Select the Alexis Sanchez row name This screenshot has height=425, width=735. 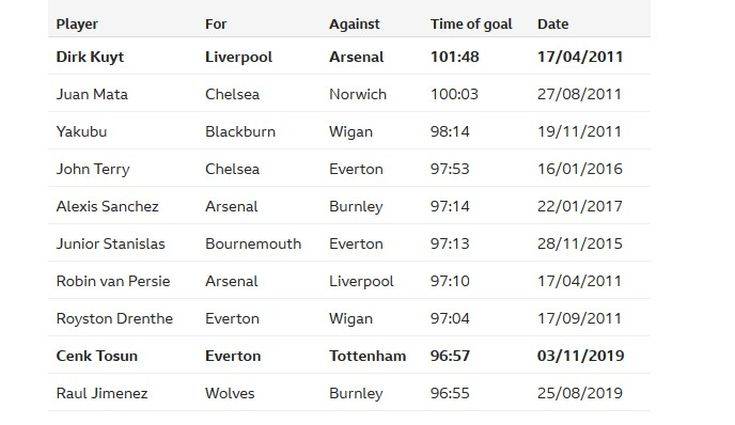pyautogui.click(x=107, y=206)
